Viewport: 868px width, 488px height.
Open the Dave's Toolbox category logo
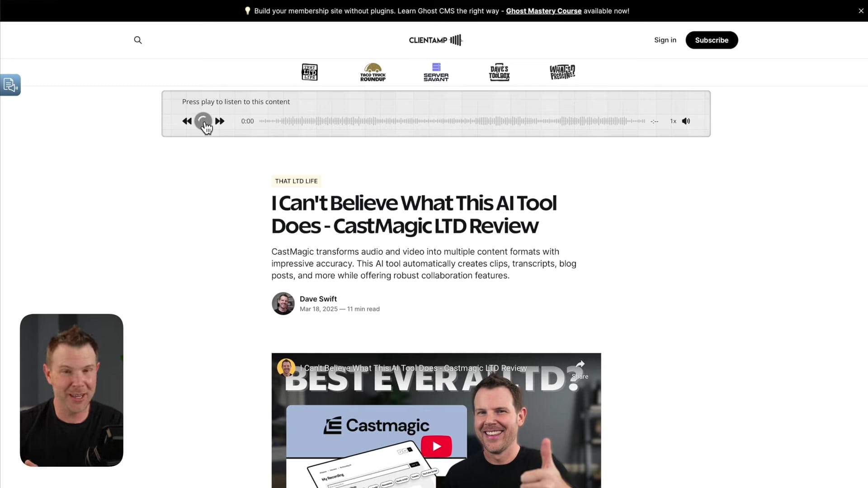pyautogui.click(x=499, y=72)
